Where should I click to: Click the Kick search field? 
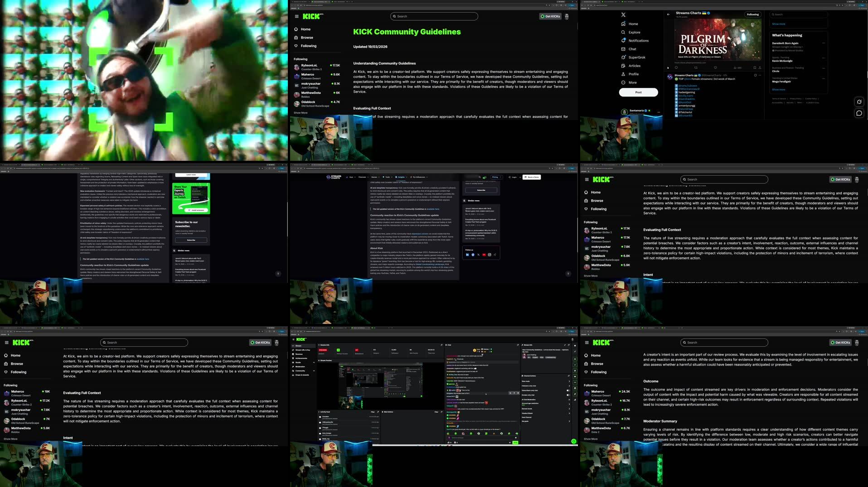[433, 16]
